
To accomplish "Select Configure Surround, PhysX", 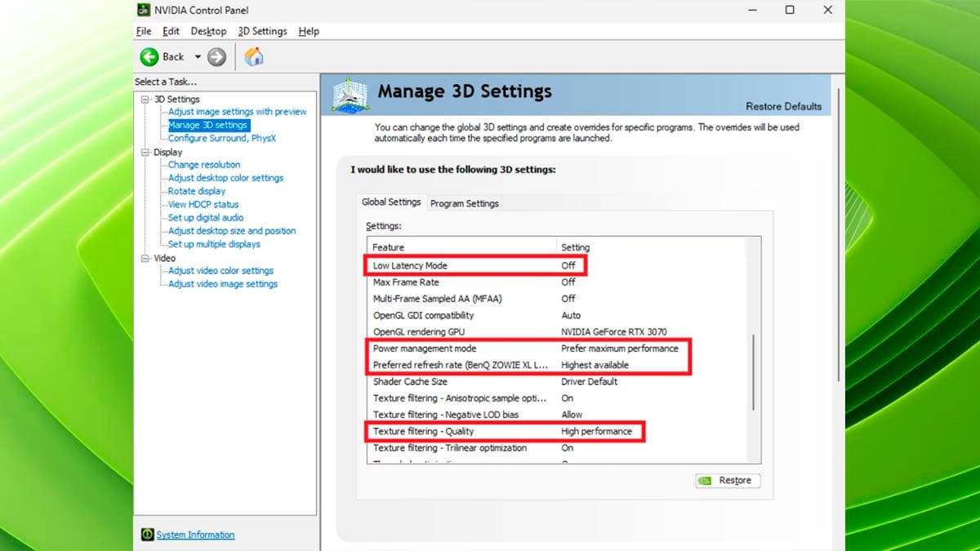I will (222, 138).
